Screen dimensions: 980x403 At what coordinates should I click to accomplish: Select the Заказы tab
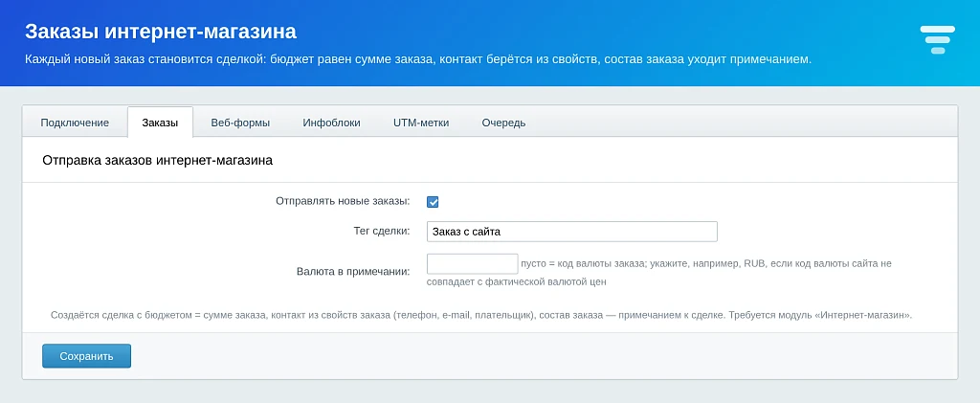[160, 123]
